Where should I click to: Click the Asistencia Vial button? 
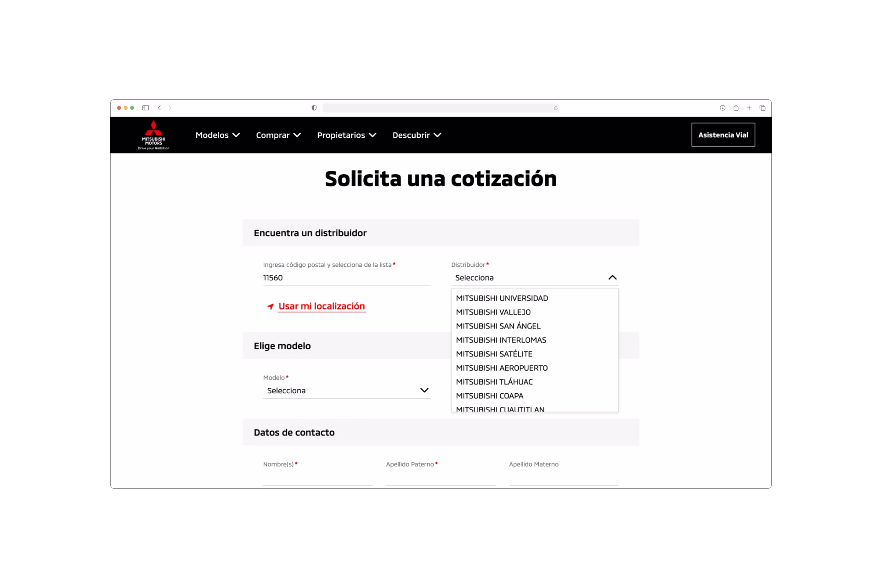723,135
